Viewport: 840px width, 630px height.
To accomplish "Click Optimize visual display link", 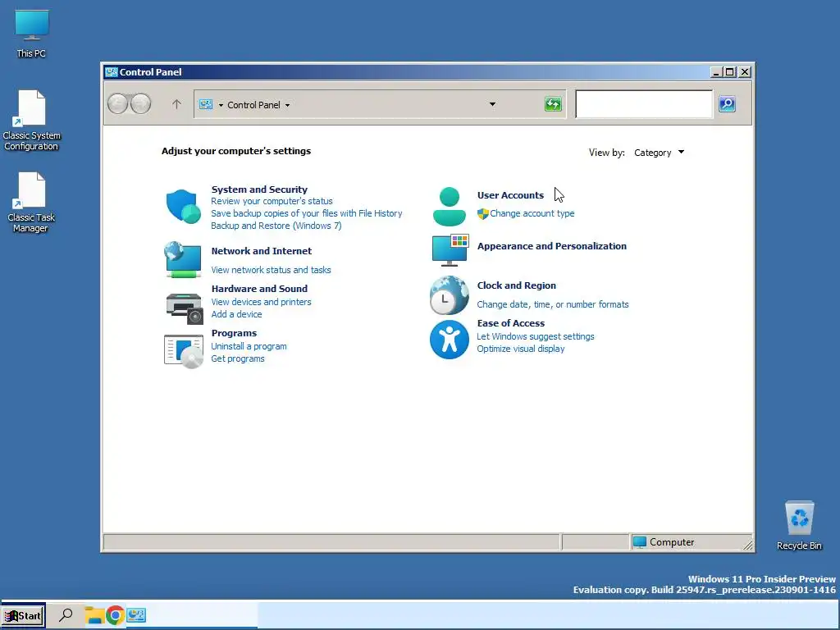I will click(x=521, y=349).
